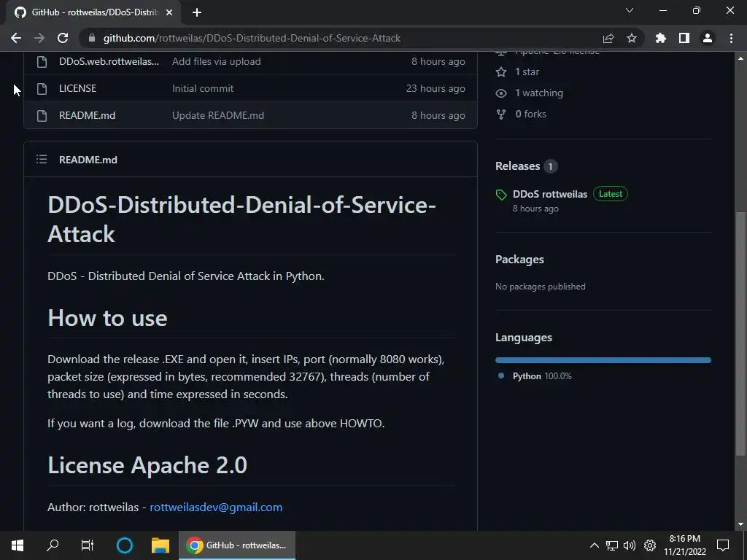This screenshot has width=747, height=560.
Task: Click the releases count badge 1
Action: click(x=550, y=166)
